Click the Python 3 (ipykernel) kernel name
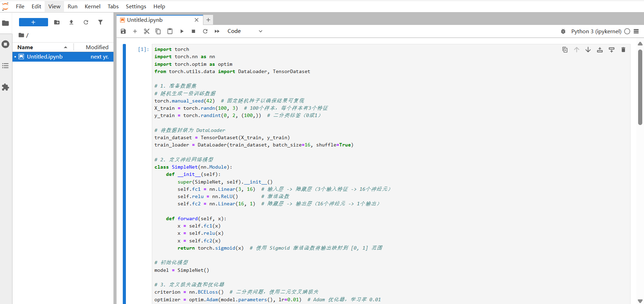The height and width of the screenshot is (304, 644). point(596,31)
